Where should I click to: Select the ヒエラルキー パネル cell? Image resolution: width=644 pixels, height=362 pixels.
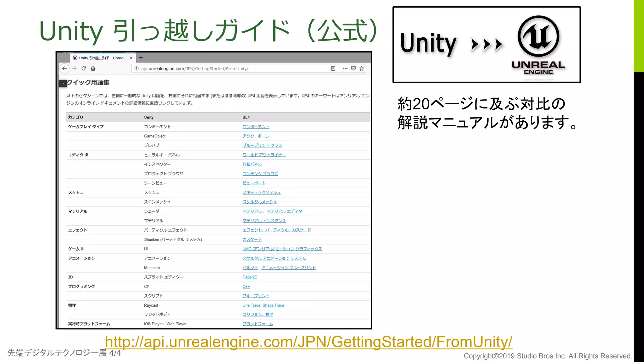pyautogui.click(x=162, y=155)
